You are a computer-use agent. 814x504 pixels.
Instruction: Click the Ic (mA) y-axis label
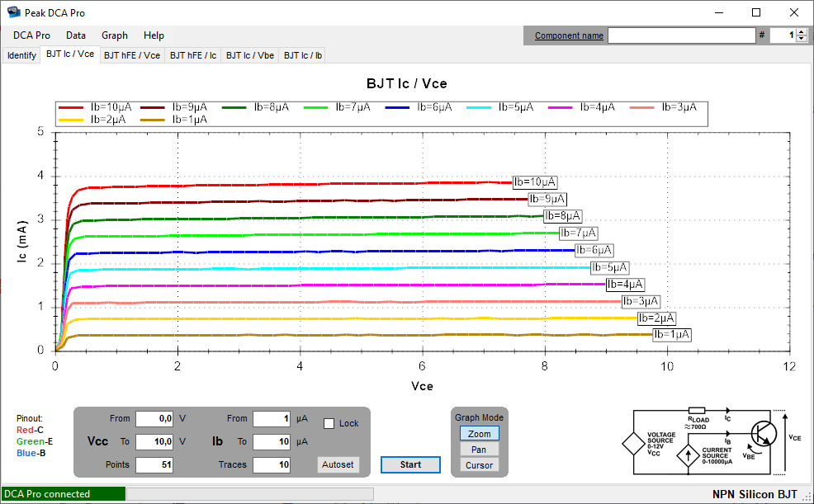[21, 242]
